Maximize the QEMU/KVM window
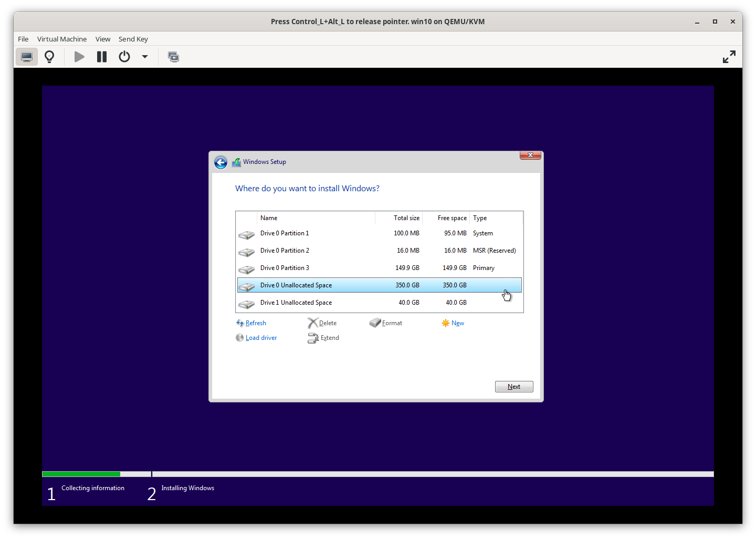Viewport: 756px width, 539px height. (x=715, y=22)
